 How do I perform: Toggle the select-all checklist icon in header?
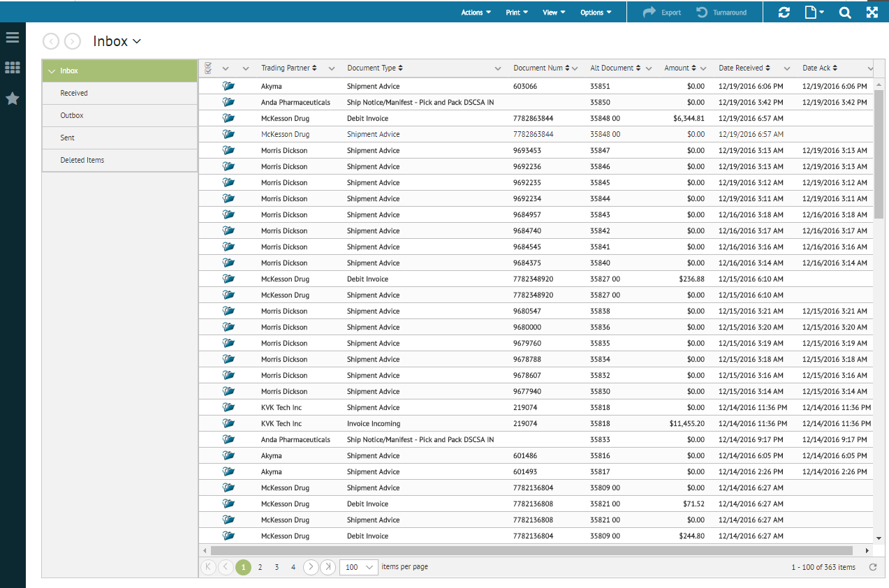(x=208, y=68)
